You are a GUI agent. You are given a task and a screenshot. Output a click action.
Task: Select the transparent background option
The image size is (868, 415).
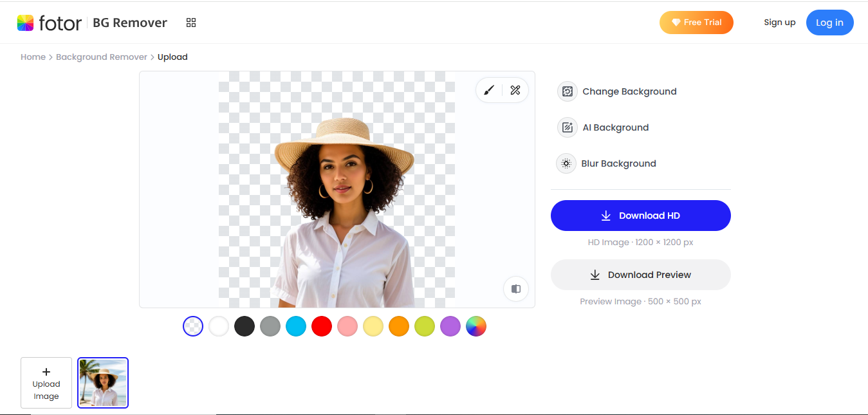[x=193, y=326]
